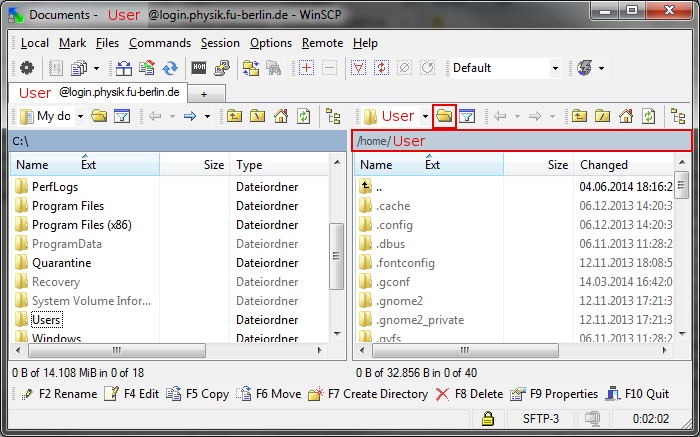The image size is (700, 437).
Task: Click F4 Edit button
Action: coord(132,394)
